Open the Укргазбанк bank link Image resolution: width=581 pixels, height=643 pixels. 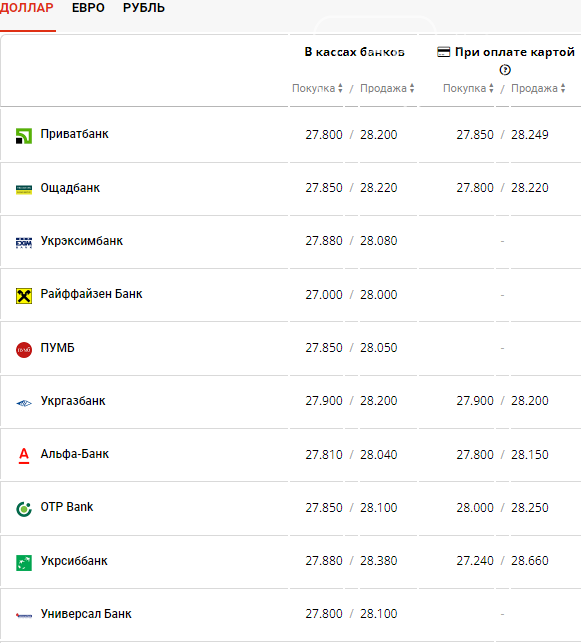click(x=73, y=401)
